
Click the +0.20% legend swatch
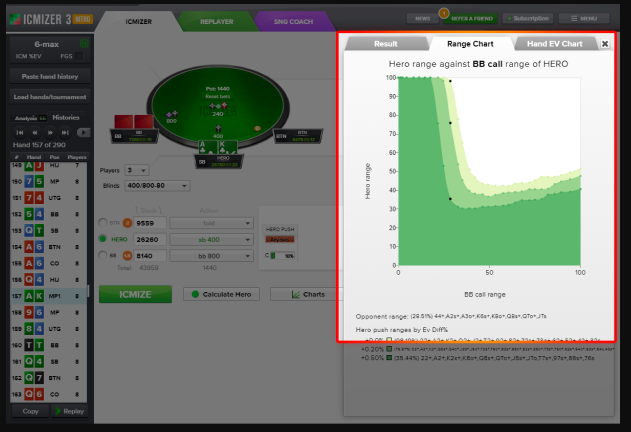click(x=389, y=349)
